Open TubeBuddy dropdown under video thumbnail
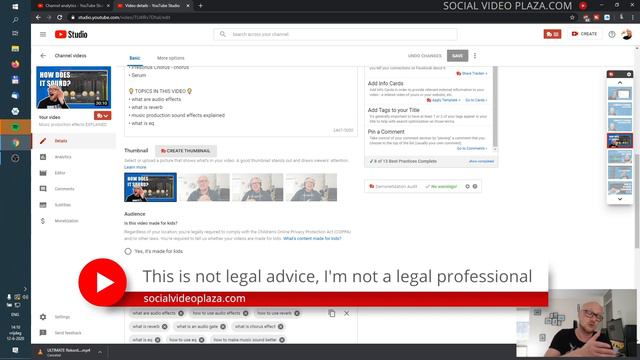 [102, 116]
